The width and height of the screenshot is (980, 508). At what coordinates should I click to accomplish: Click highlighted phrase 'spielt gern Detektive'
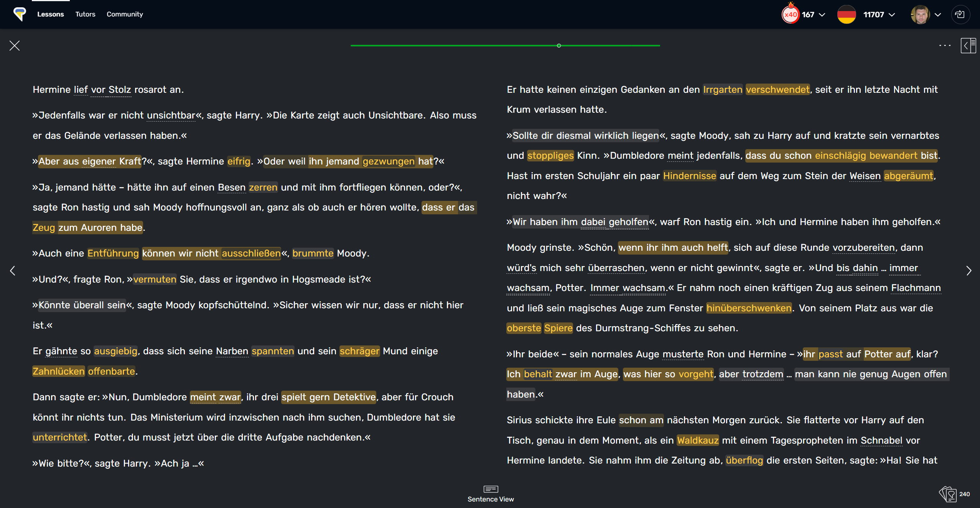coord(329,397)
